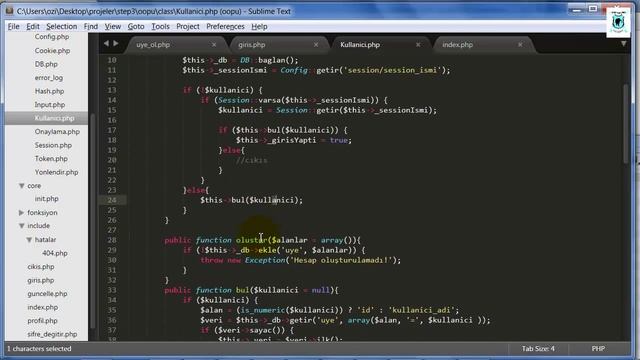Open the tab list dropdown arrow
The height and width of the screenshot is (360, 640).
tap(624, 43)
